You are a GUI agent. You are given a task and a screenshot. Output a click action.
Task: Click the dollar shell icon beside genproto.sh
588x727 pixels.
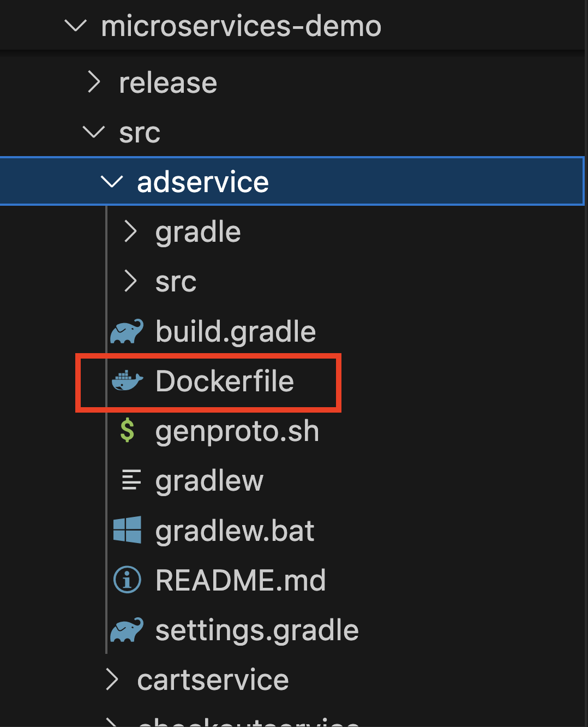point(127,431)
